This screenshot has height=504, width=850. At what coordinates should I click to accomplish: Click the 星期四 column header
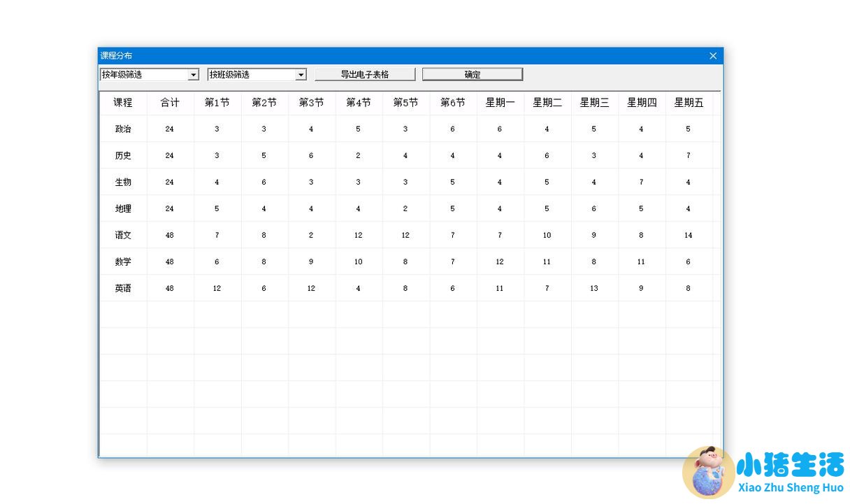[642, 103]
